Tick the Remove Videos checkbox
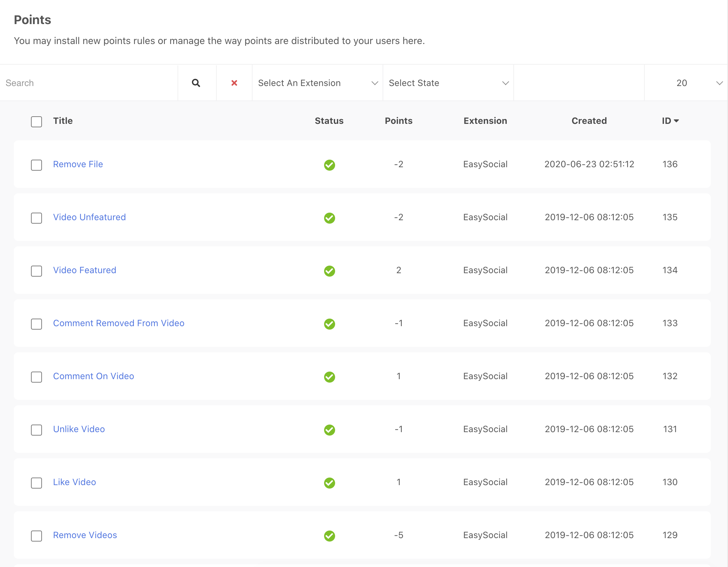Viewport: 728px width, 567px height. (x=36, y=536)
